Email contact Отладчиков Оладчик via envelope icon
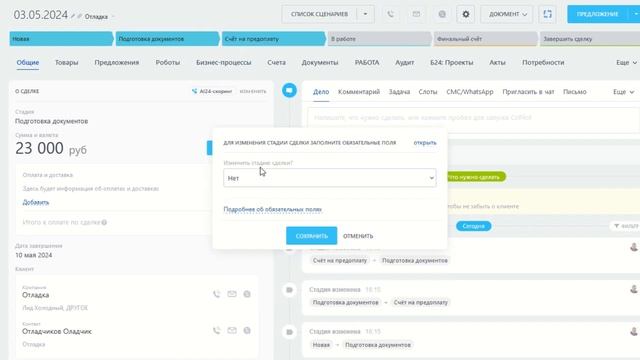 coord(232,331)
